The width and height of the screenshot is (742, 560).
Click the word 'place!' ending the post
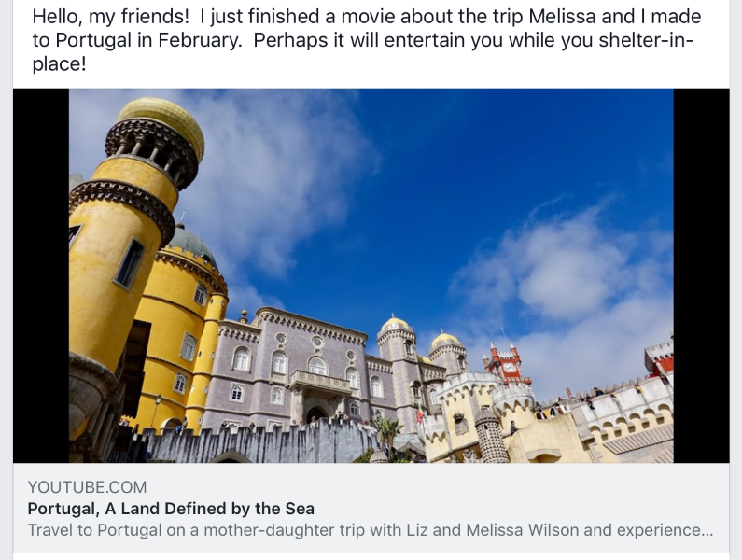(59, 68)
